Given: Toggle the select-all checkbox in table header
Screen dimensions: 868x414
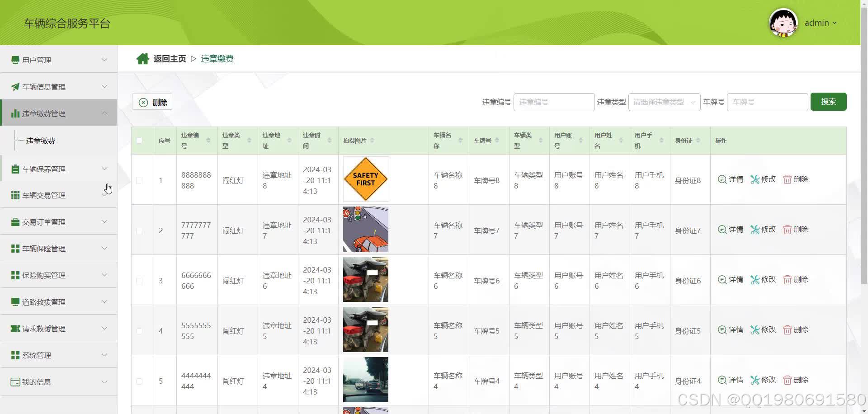Looking at the screenshot, I should point(139,141).
